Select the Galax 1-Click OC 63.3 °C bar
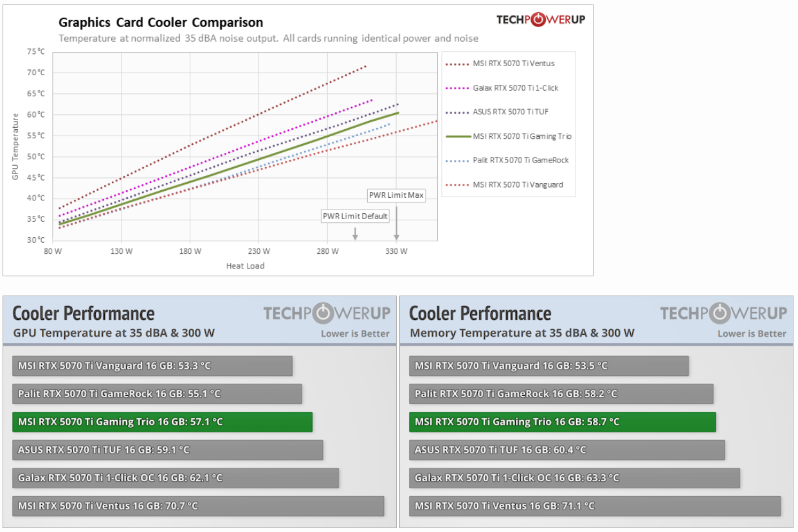Image resolution: width=798 pixels, height=532 pixels. pyautogui.click(x=575, y=478)
